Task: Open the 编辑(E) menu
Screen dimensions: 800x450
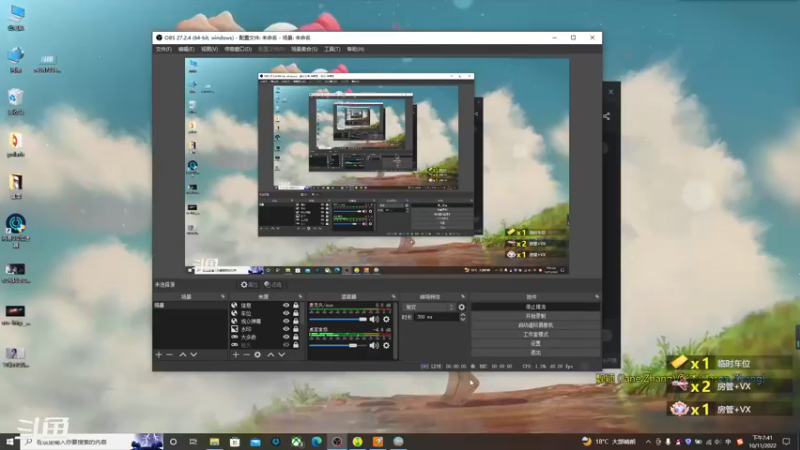Action: click(186, 49)
